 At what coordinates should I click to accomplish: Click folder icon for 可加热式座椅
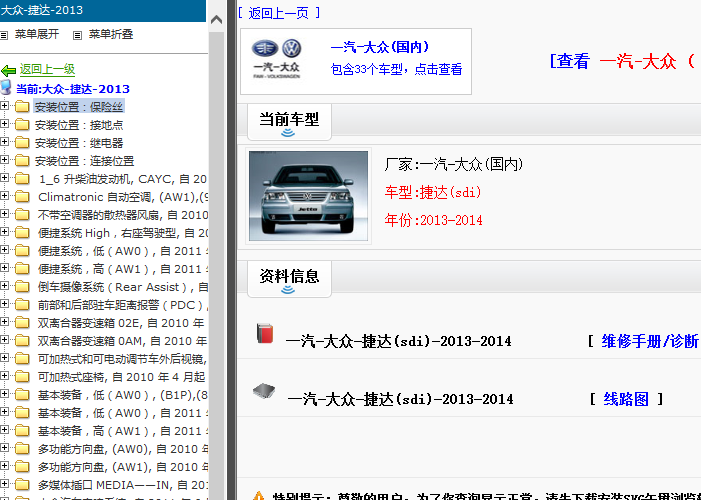tap(22, 377)
